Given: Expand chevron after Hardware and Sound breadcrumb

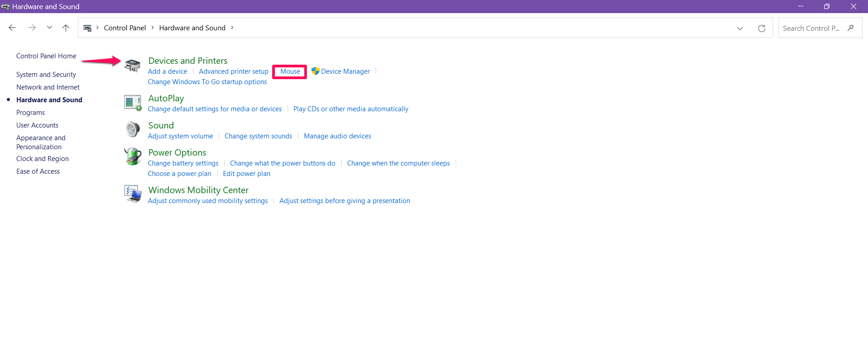Looking at the screenshot, I should click(x=232, y=28).
